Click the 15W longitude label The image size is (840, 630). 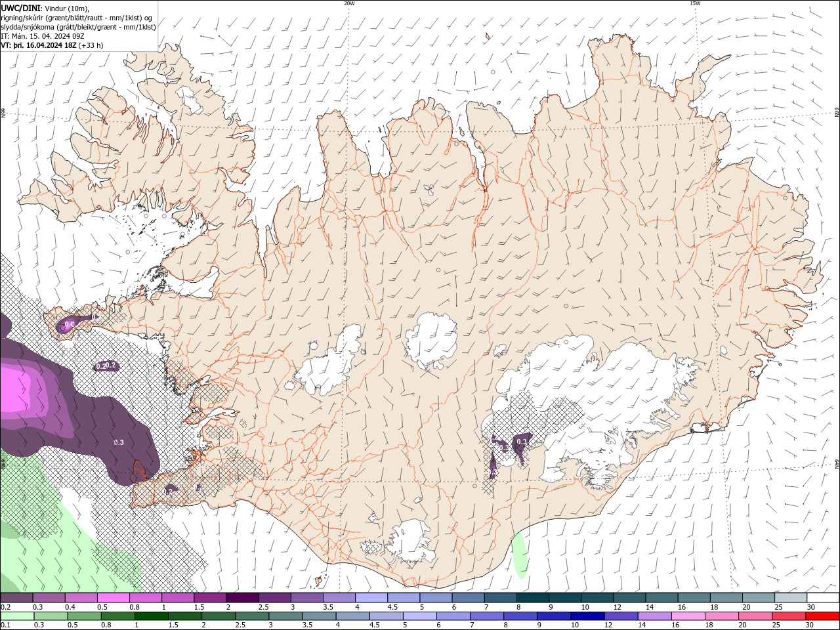695,3
